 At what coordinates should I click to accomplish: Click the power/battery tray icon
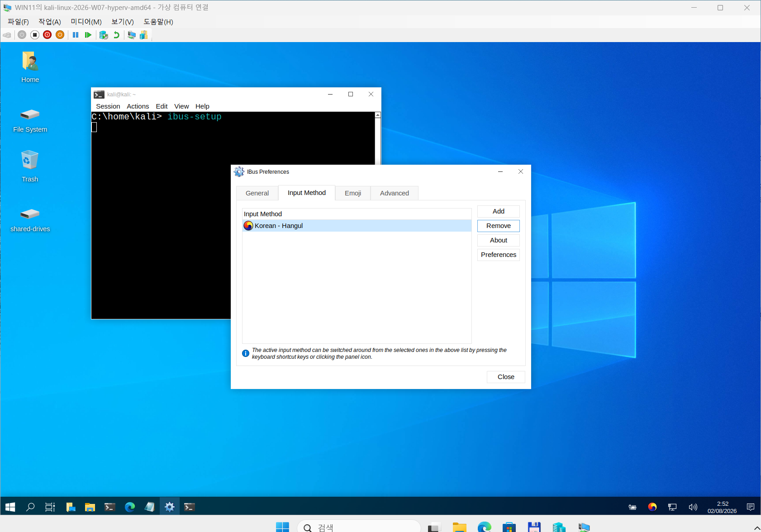(633, 507)
